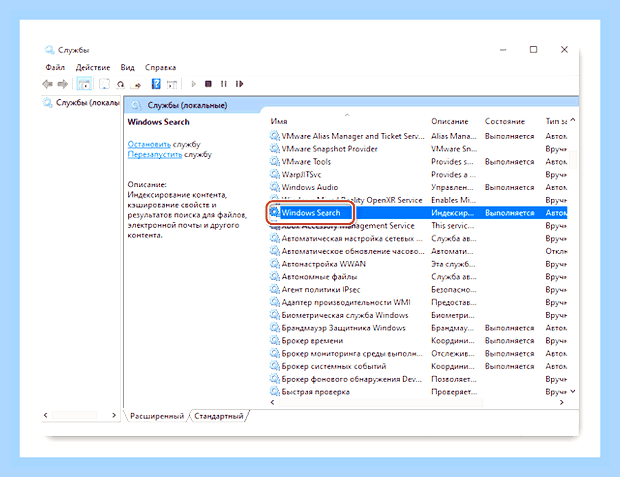Click the Export list toolbar icon
Screen dimensions: 620x477
[x=136, y=84]
